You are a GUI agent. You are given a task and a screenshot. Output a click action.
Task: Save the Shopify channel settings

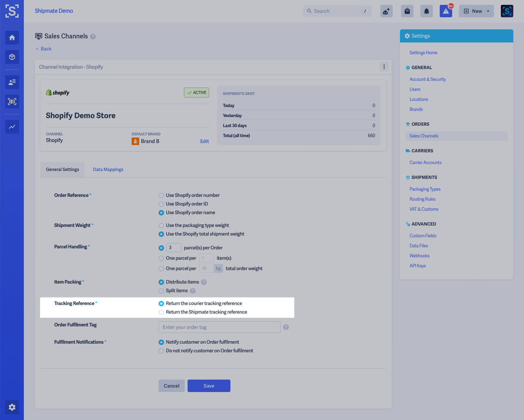209,386
